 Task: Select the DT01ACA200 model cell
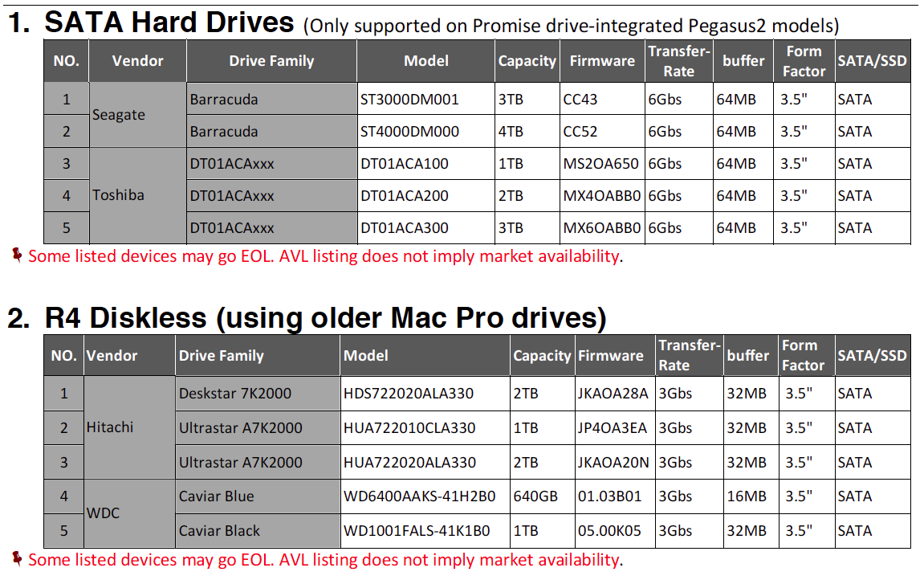[x=425, y=196]
